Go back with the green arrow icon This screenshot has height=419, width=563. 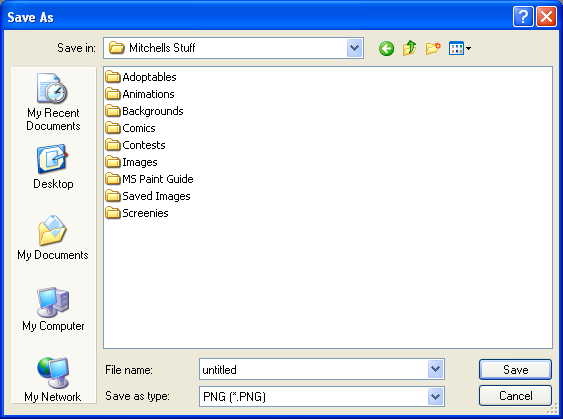[x=386, y=48]
